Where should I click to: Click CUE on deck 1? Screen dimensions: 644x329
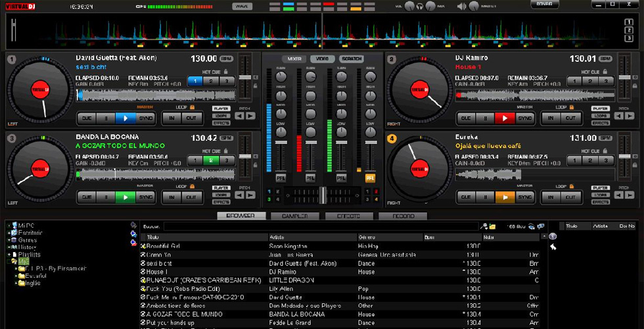pyautogui.click(x=87, y=118)
